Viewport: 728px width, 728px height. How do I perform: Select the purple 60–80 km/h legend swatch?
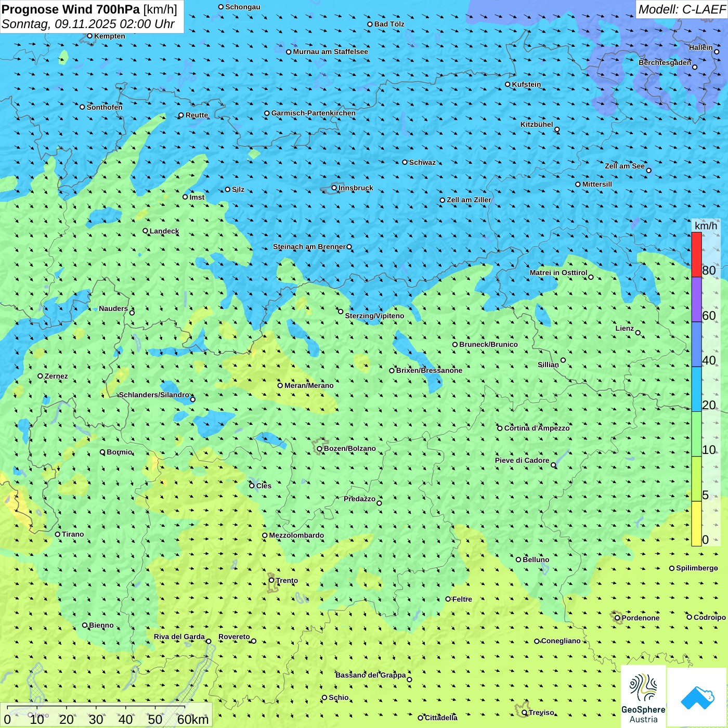[x=696, y=300]
